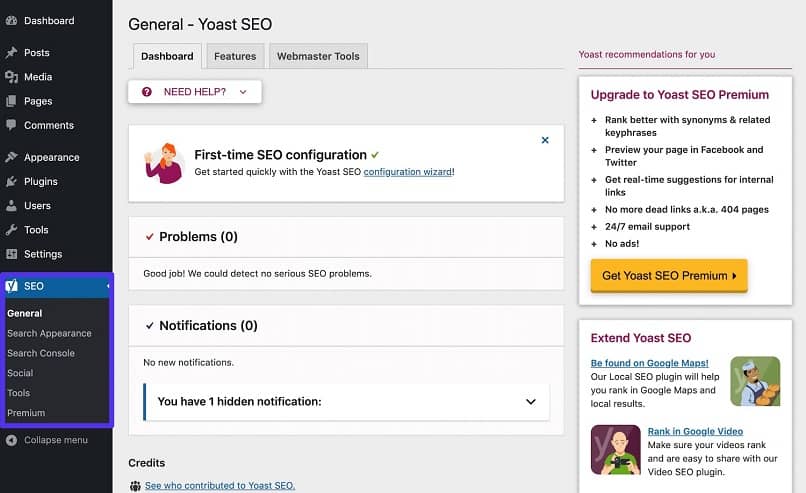Viewport: 806px width, 493px height.
Task: Open Rank in Google Video link
Action: [x=695, y=431]
